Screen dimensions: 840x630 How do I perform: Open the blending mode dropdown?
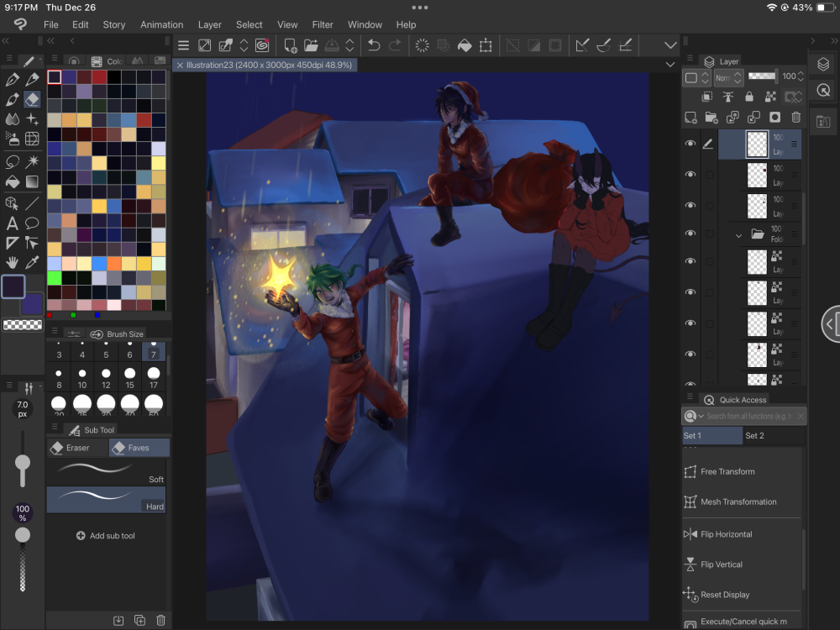727,77
